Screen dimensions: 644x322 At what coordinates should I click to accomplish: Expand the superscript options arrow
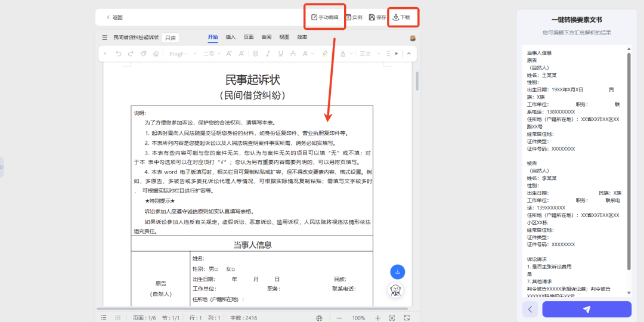coord(312,54)
